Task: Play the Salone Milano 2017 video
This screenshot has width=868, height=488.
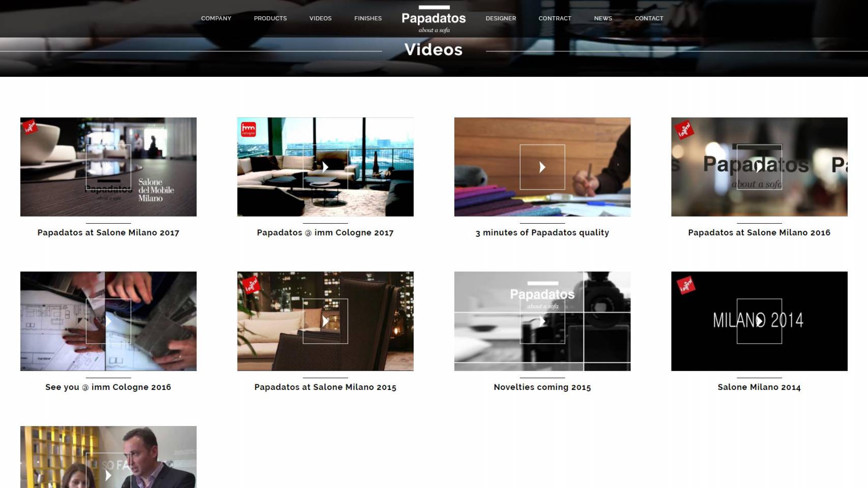Action: tap(108, 167)
